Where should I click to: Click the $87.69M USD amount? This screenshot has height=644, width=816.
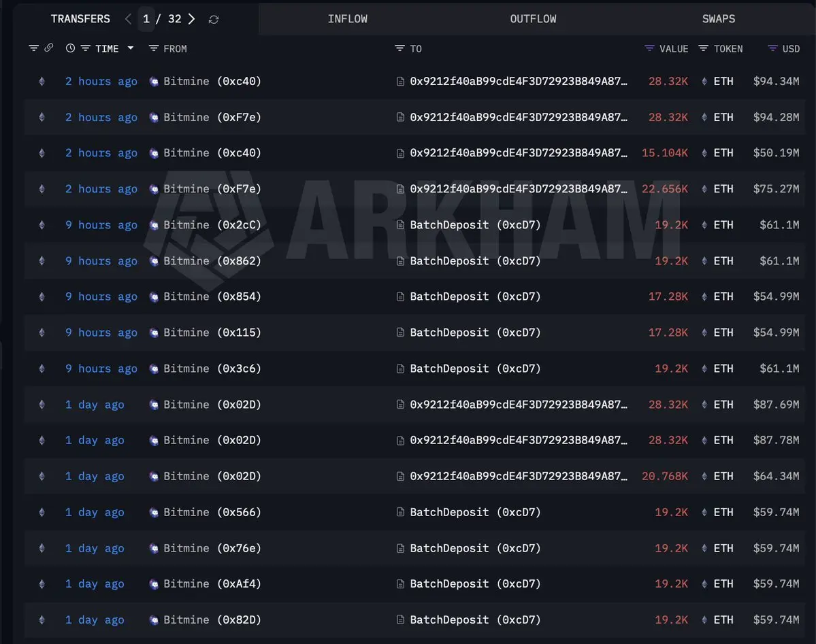[776, 404]
